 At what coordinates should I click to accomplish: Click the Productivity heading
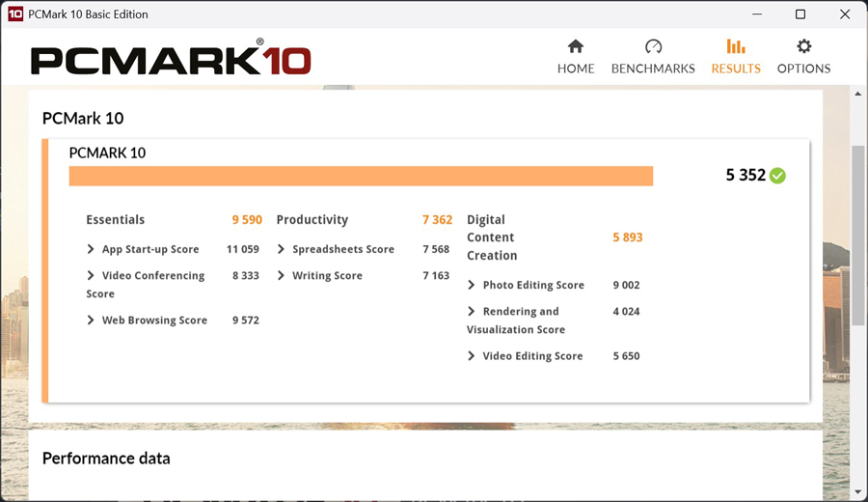coord(312,219)
